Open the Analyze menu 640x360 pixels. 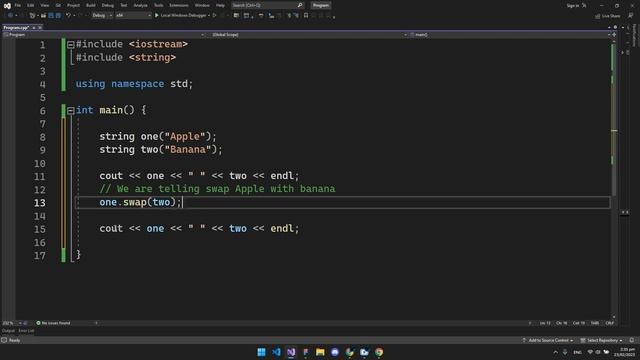point(140,5)
